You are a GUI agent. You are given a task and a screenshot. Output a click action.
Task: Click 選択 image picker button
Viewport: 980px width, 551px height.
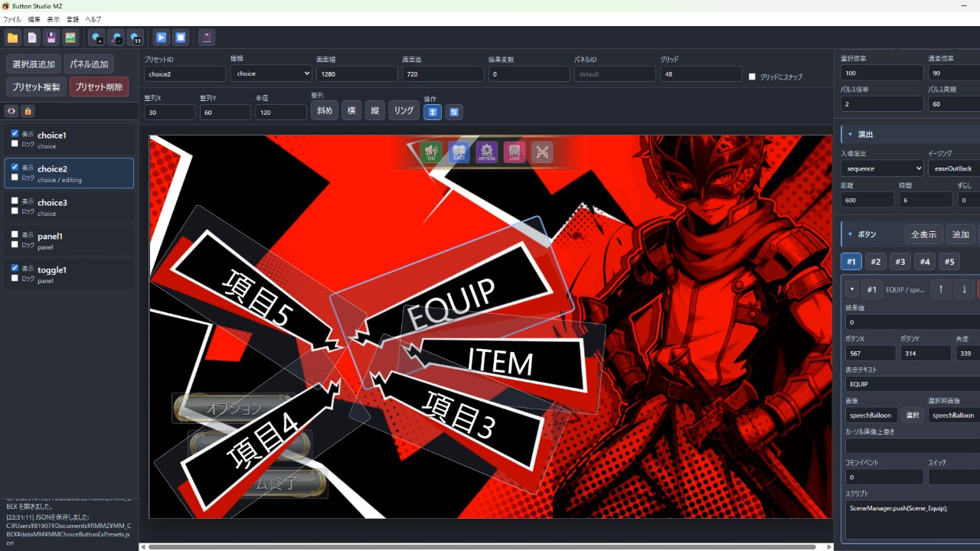[912, 415]
